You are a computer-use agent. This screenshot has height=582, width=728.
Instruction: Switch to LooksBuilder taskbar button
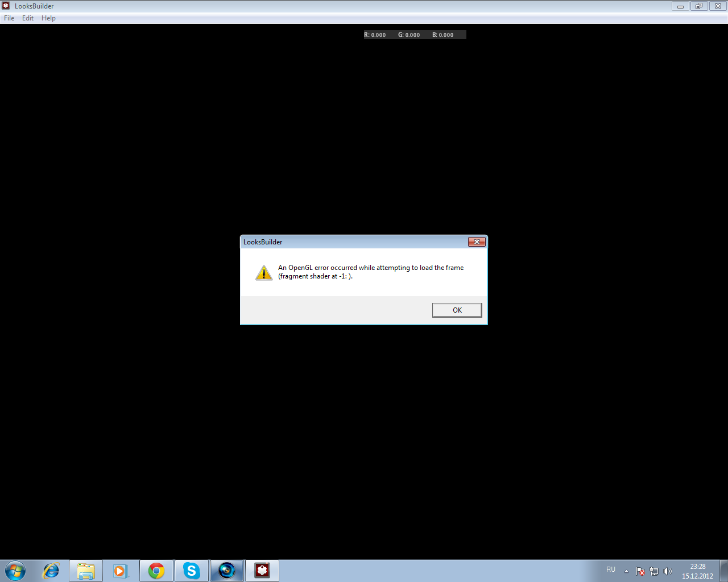point(262,571)
